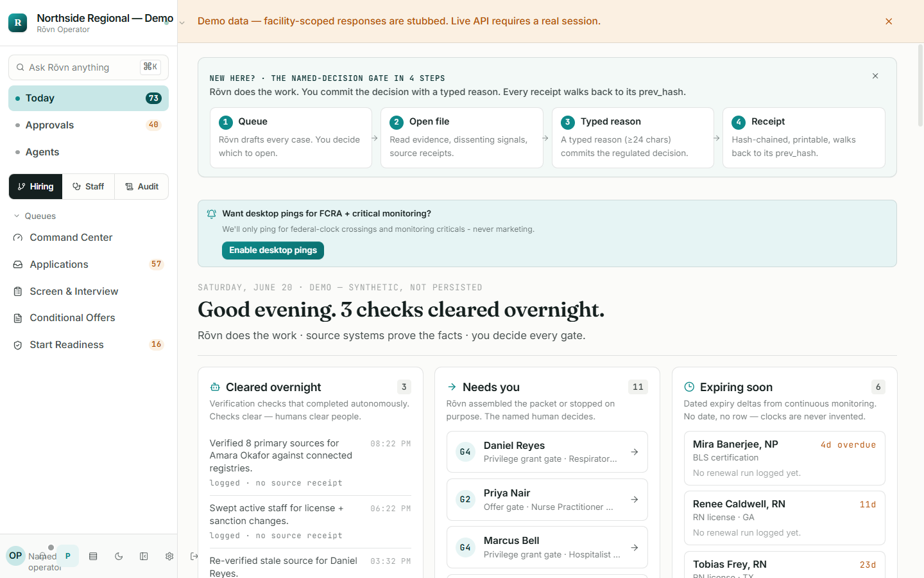This screenshot has width=924, height=578.
Task: Open the Applications queue
Action: tap(89, 265)
